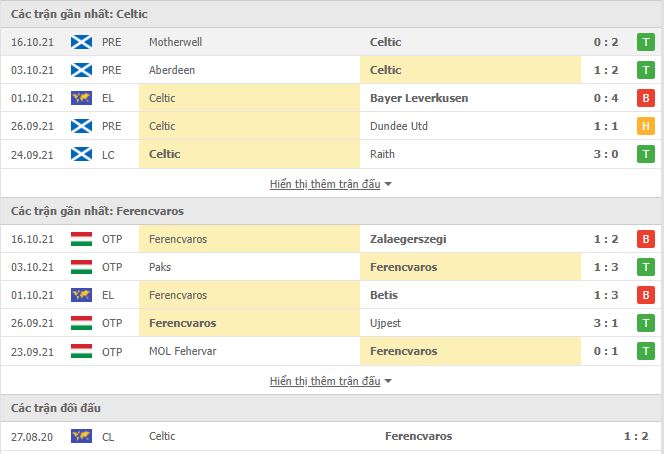Click the 0 : 4 score for Leverkusen match
This screenshot has width=664, height=454.
click(x=606, y=98)
